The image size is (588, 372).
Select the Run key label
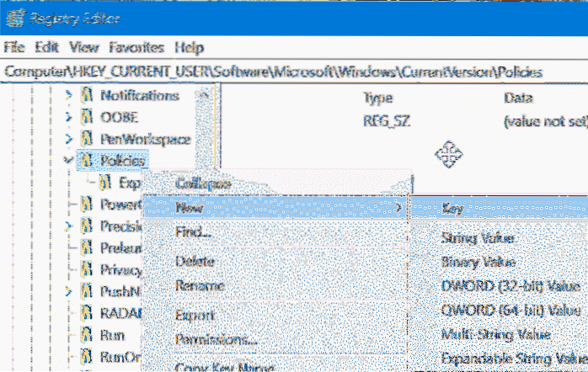click(112, 335)
